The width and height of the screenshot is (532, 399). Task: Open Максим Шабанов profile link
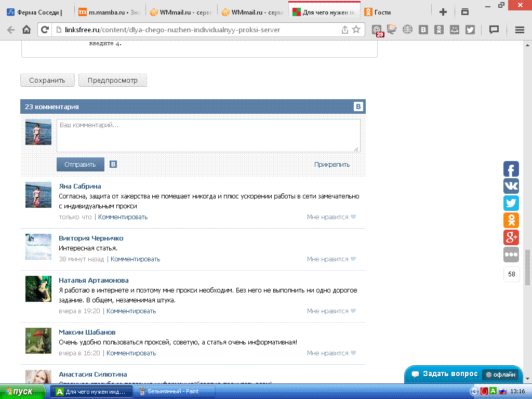pyautogui.click(x=87, y=332)
